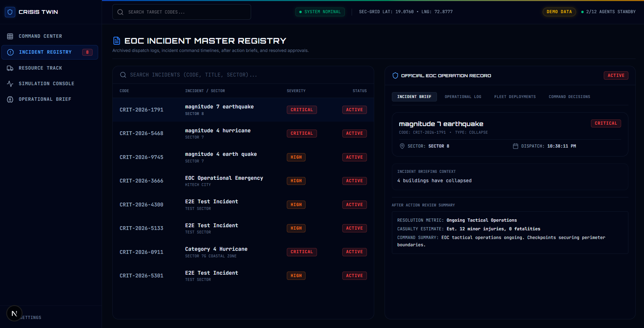This screenshot has height=328, width=644.
Task: Click the round N badge at bottom left
Action: [x=14, y=313]
